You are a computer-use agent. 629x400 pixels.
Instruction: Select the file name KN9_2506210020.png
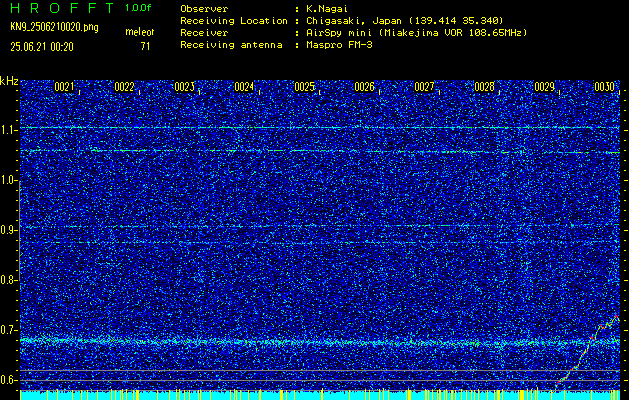54,27
